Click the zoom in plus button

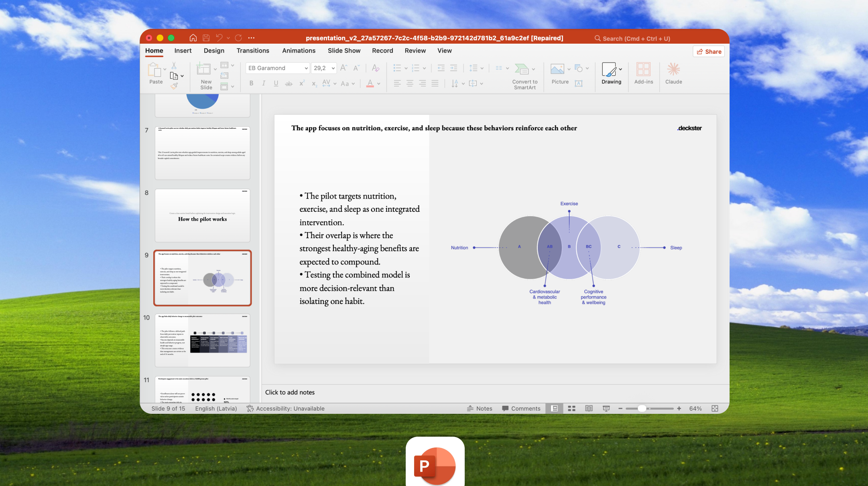679,408
